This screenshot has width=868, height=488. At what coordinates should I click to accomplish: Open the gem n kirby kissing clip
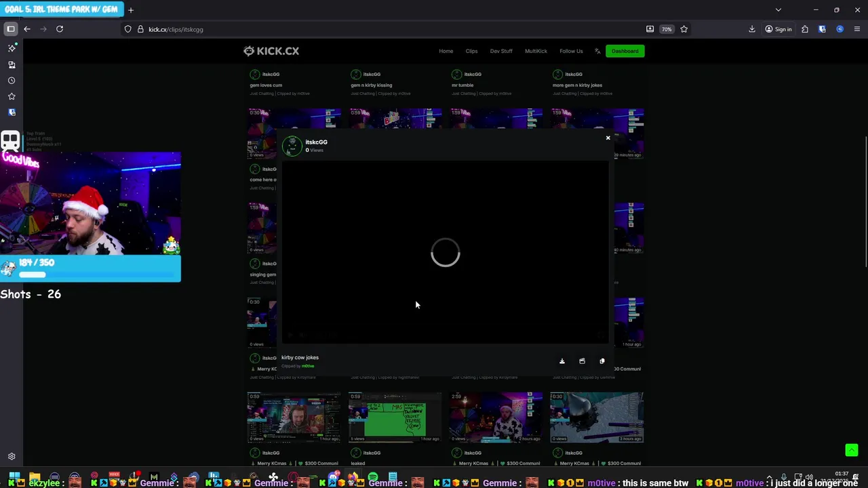pyautogui.click(x=372, y=85)
